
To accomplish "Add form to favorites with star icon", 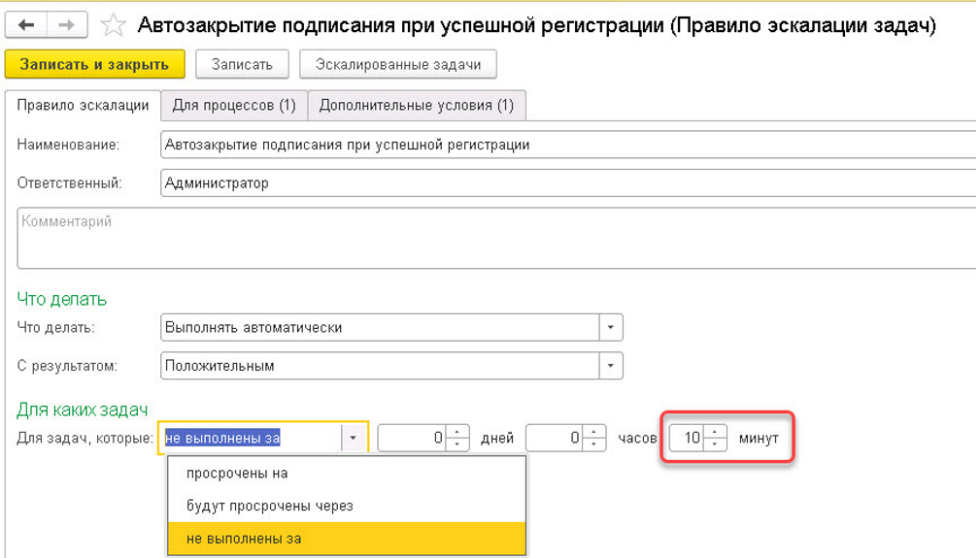I will [114, 25].
